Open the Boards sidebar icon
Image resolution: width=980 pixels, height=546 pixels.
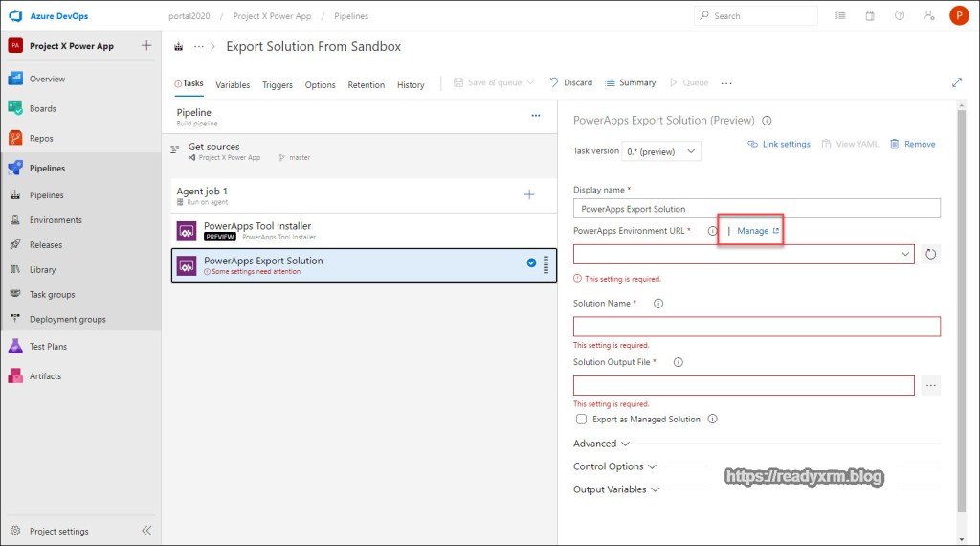pyautogui.click(x=15, y=108)
